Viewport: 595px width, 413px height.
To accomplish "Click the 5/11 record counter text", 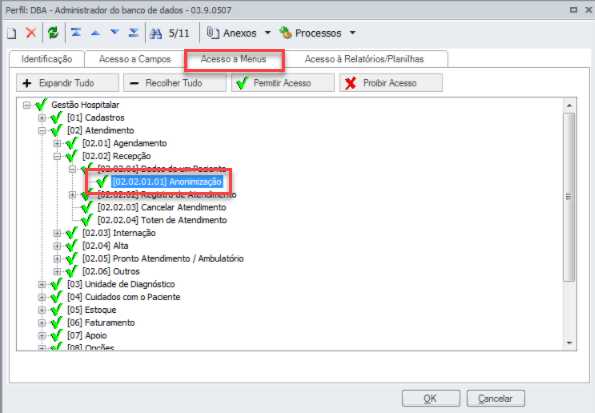I will pos(179,33).
